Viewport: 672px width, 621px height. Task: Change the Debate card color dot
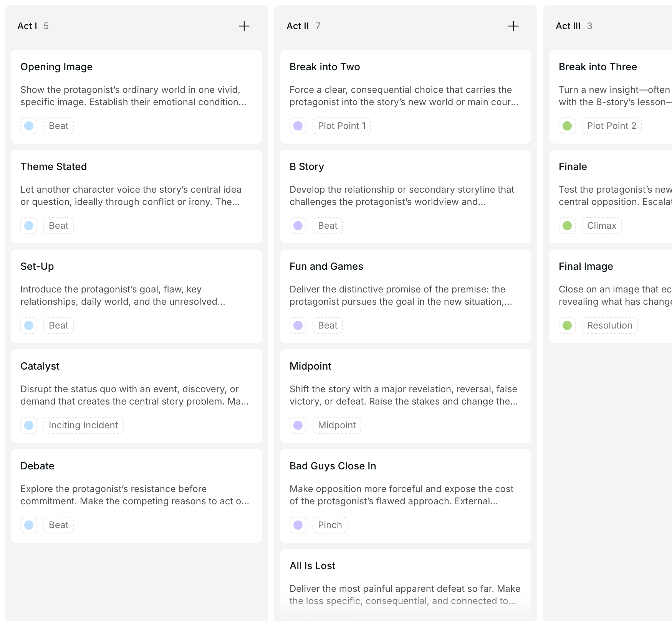click(x=29, y=525)
